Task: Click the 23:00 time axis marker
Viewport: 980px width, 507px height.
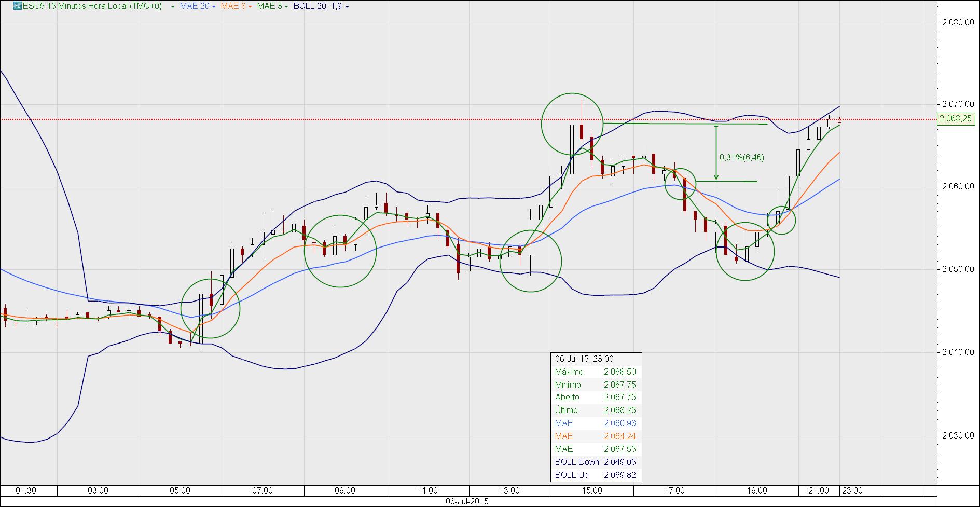Action: [x=852, y=490]
